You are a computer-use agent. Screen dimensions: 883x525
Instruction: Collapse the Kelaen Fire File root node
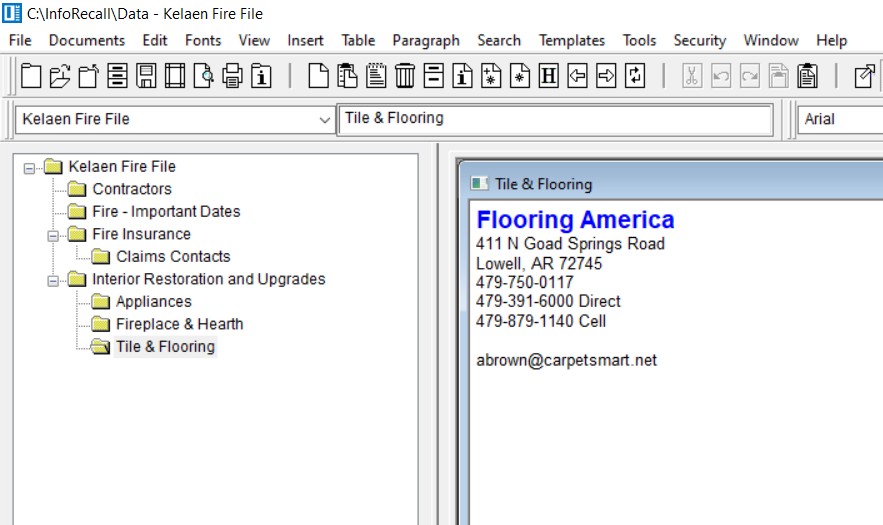(29, 168)
